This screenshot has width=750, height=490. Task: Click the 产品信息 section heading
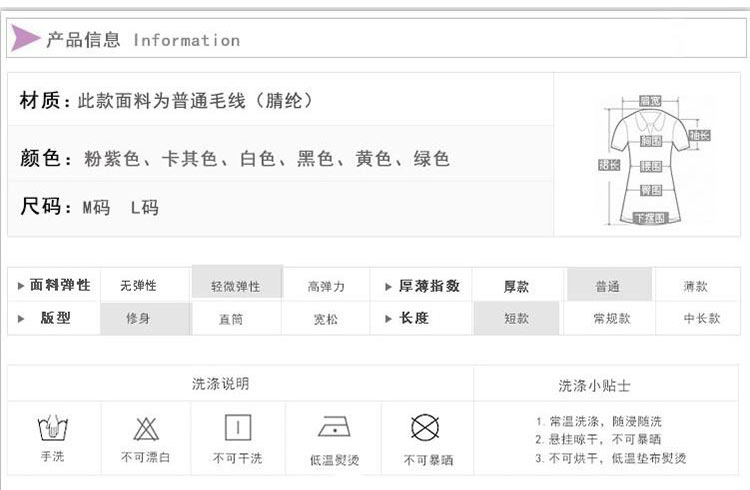click(83, 40)
